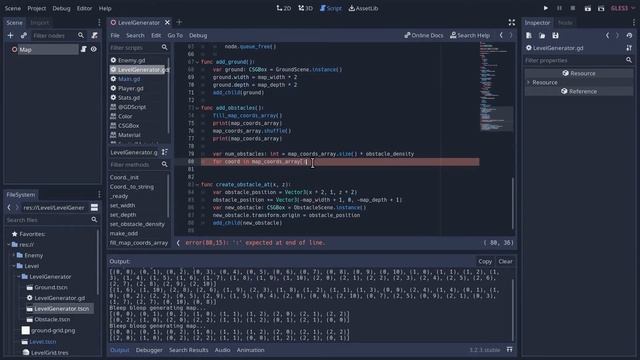The image size is (640, 360).
Task: Open script attached to Map node
Action: tap(84, 49)
